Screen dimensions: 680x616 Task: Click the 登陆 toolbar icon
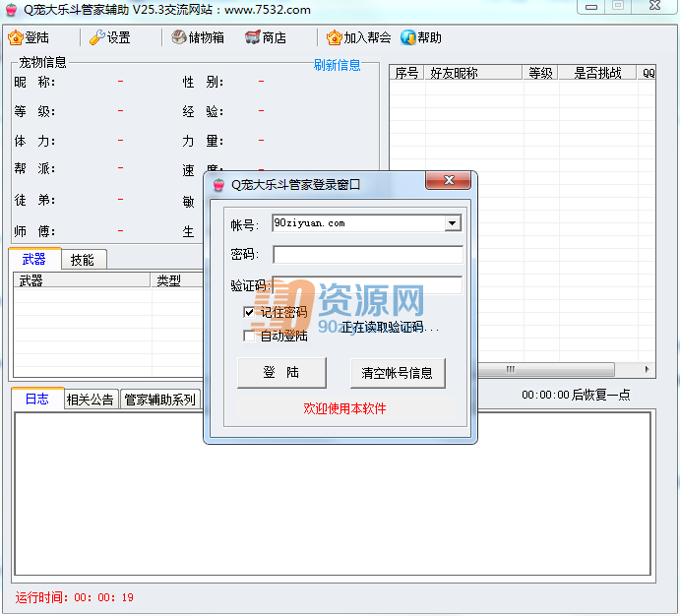point(16,38)
